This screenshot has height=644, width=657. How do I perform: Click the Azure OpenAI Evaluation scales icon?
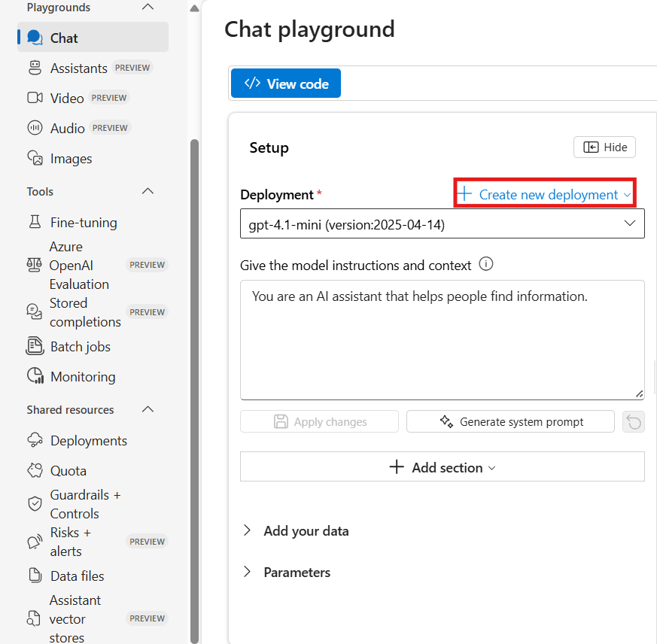34,265
